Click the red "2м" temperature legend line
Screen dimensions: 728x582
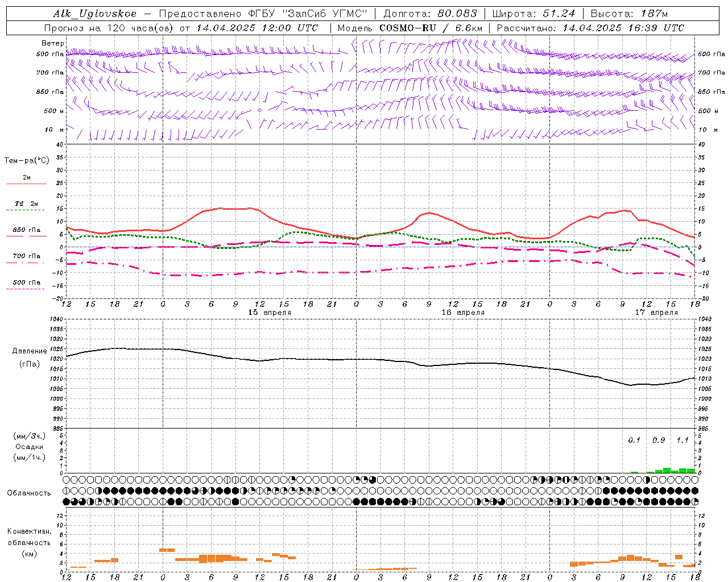pyautogui.click(x=26, y=184)
